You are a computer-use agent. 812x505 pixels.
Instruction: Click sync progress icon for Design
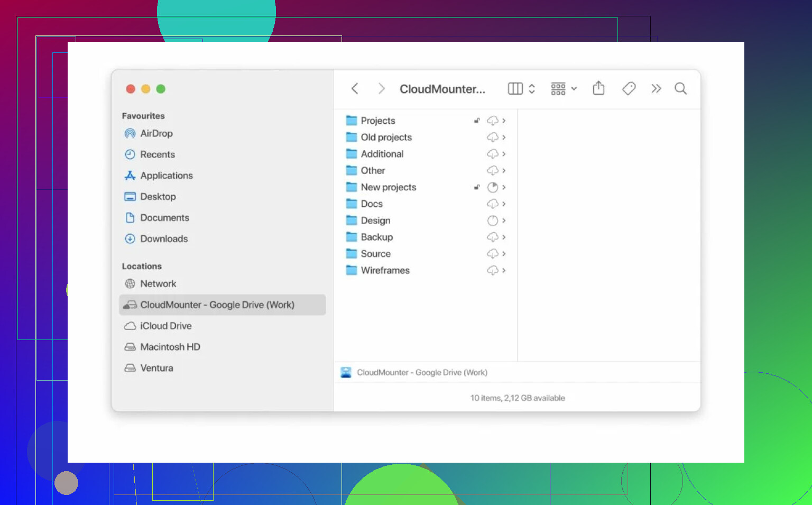(493, 221)
